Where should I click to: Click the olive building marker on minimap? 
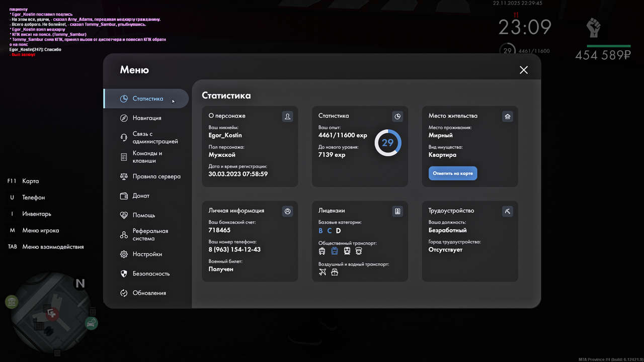[11, 302]
